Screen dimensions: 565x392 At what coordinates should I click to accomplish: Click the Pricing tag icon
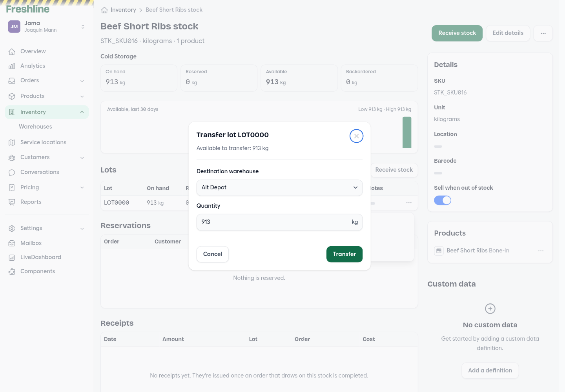12,187
